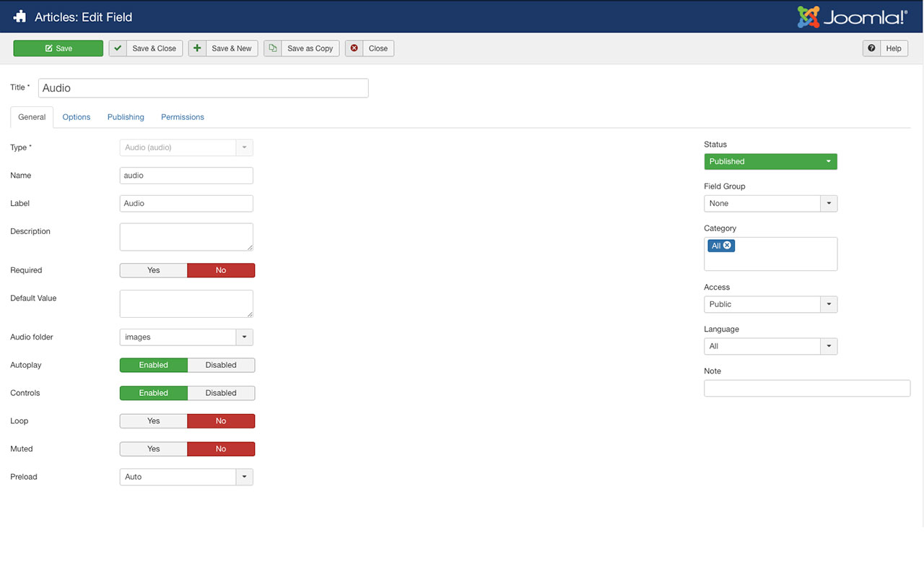Set Muted to No
This screenshot has width=924, height=578.
click(221, 449)
